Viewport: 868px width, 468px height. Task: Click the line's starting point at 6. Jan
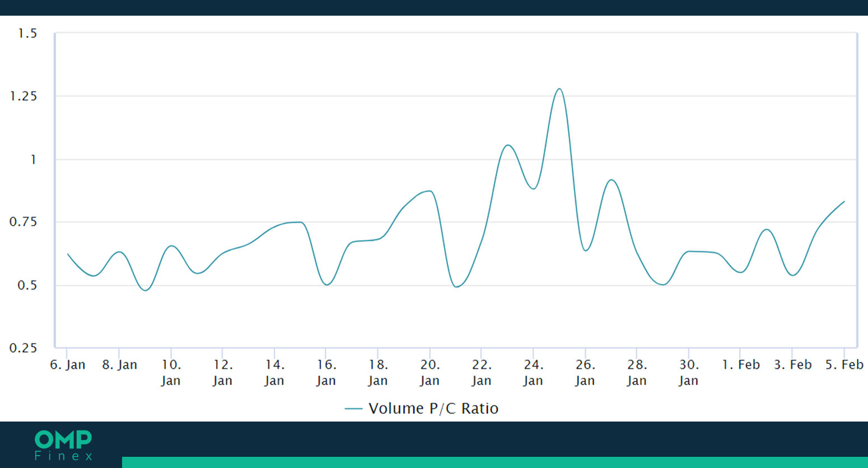pyautogui.click(x=68, y=254)
